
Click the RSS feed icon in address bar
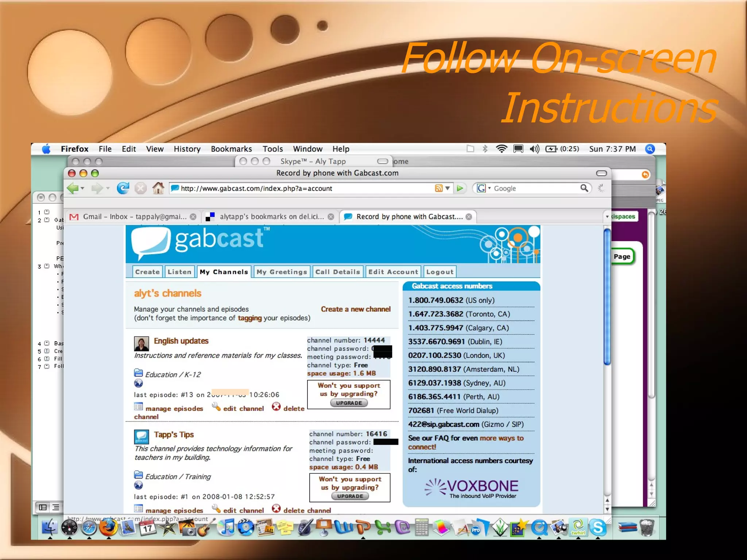click(438, 188)
